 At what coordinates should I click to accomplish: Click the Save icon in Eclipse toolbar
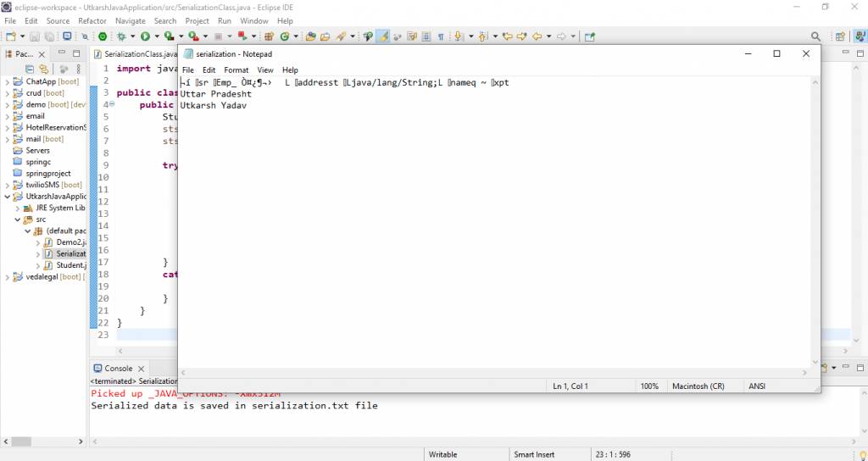[35, 36]
